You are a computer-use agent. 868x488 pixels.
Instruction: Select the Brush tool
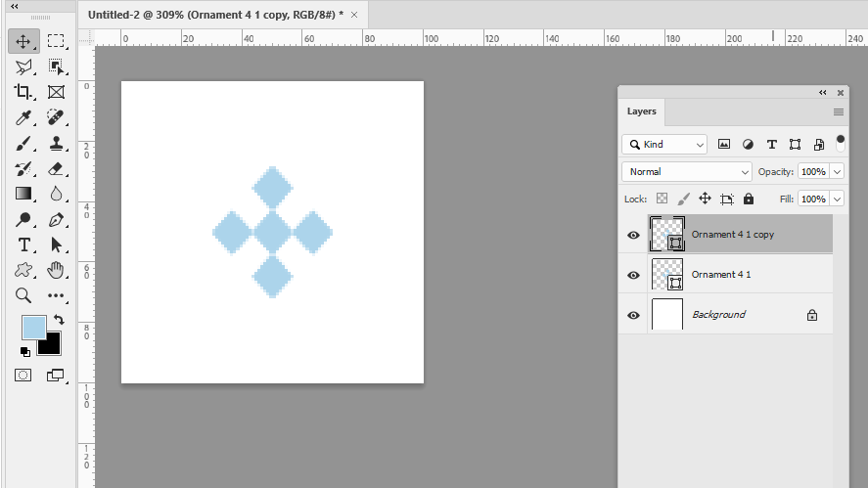click(x=23, y=144)
